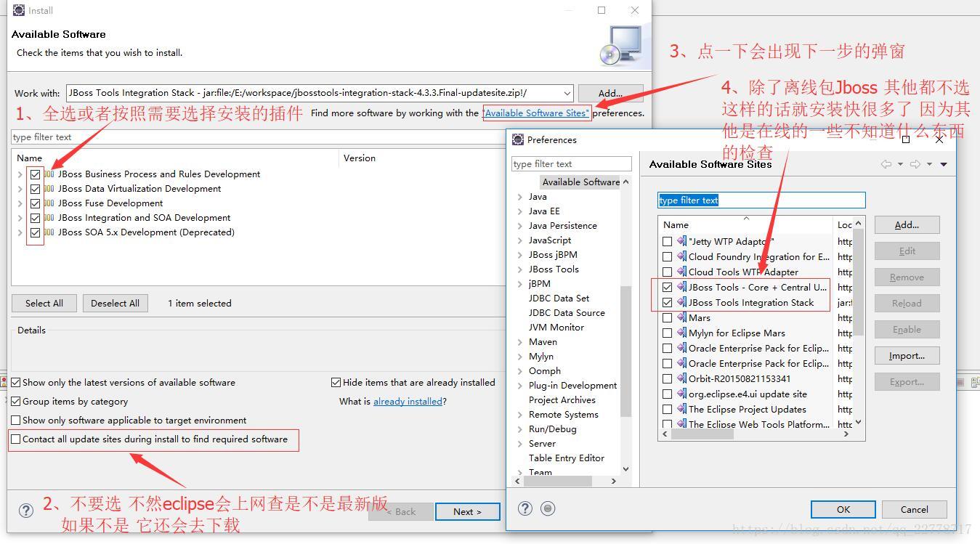
Task: Click the Install dialog filter text field
Action: (x=258, y=137)
